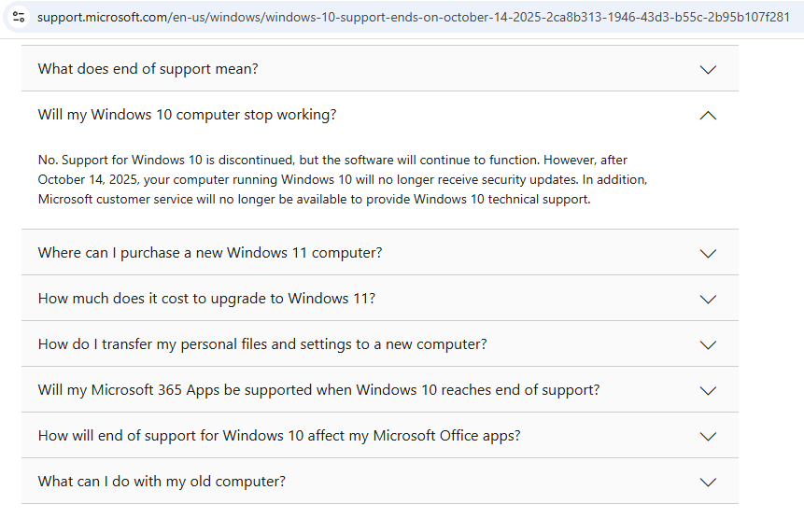This screenshot has width=804, height=532.
Task: Collapse the up chevron for "Will my Windows 10 computer stop working?"
Action: coord(708,115)
